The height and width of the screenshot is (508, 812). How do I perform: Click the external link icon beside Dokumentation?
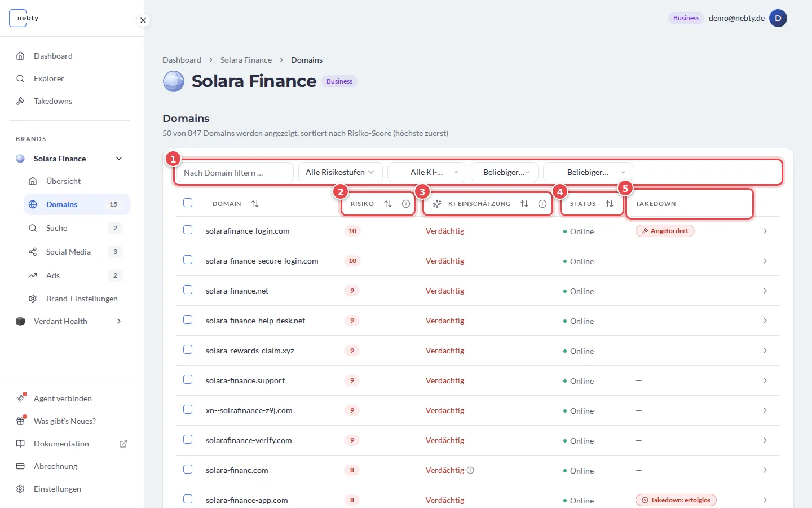click(123, 444)
